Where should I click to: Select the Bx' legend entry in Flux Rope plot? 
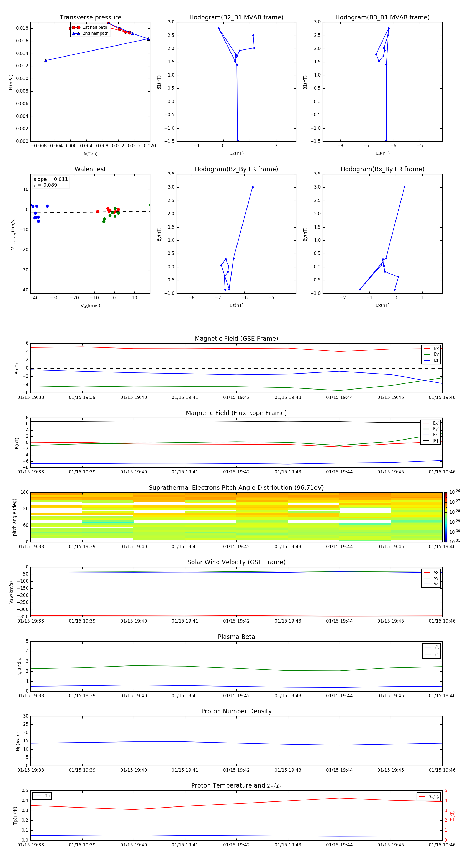point(431,423)
